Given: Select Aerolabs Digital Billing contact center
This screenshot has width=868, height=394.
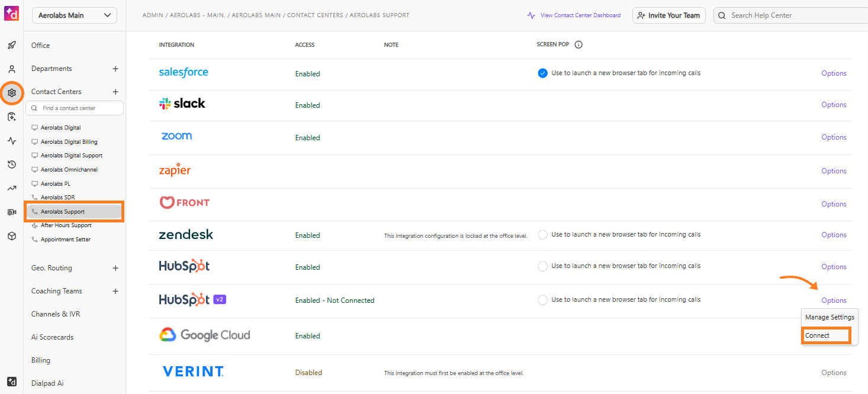Looking at the screenshot, I should [x=69, y=142].
